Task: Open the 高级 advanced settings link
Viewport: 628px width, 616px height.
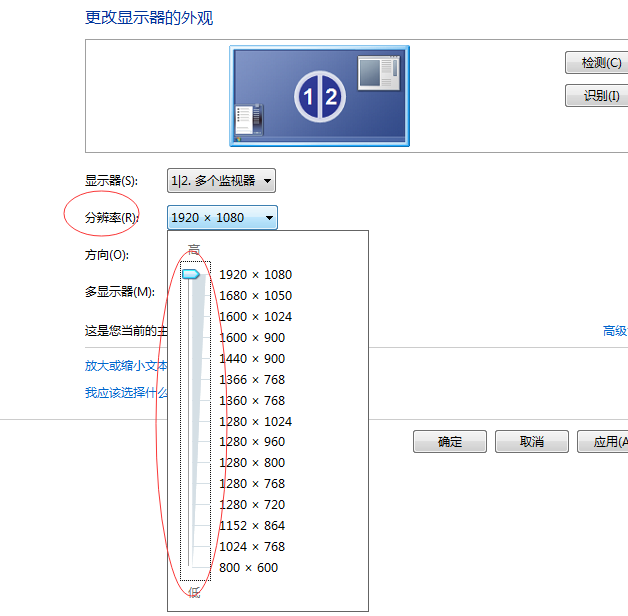Action: (x=614, y=331)
